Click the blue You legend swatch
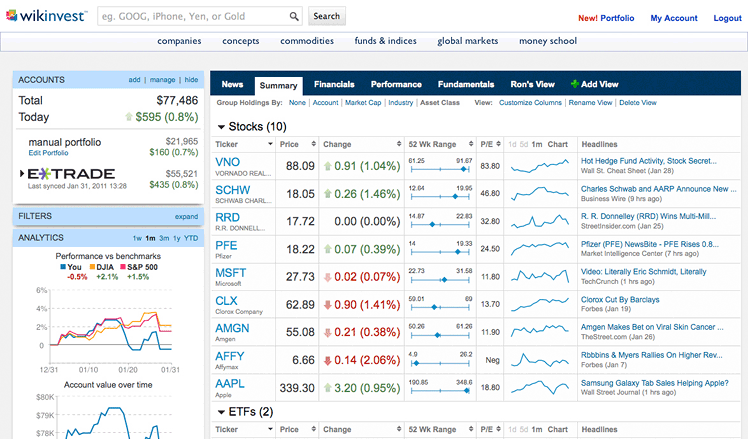The image size is (748, 439). point(63,267)
